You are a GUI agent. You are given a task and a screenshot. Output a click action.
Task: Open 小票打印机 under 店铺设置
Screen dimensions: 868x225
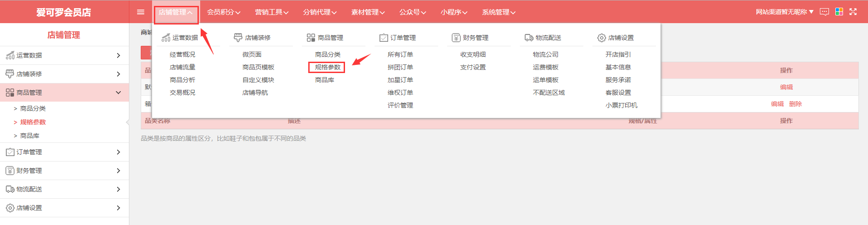[x=621, y=105]
